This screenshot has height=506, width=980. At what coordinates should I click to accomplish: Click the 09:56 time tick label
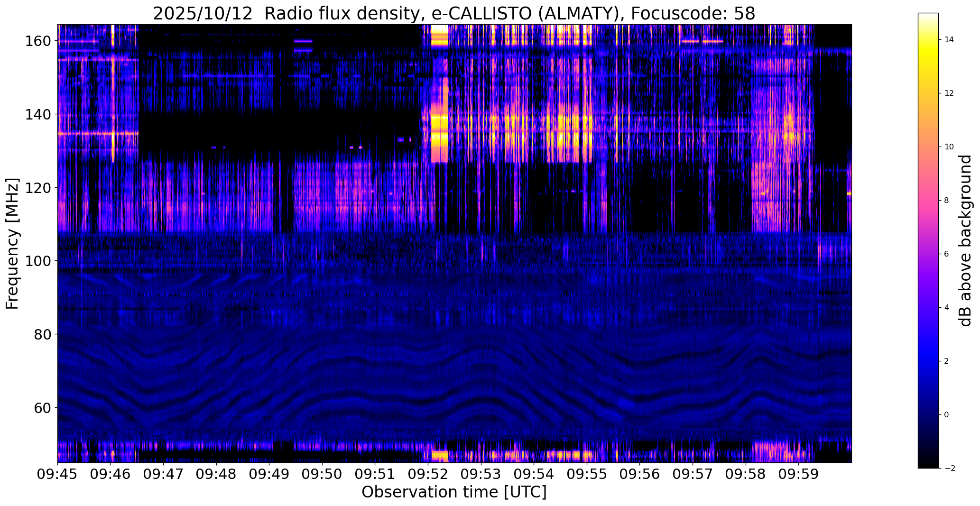pos(640,473)
